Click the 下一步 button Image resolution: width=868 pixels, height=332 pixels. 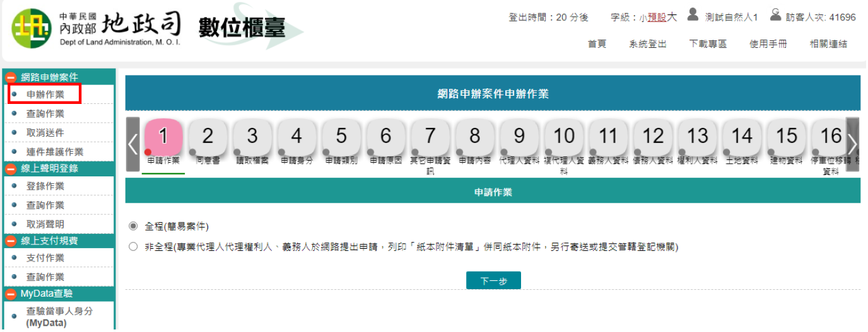[x=493, y=281]
